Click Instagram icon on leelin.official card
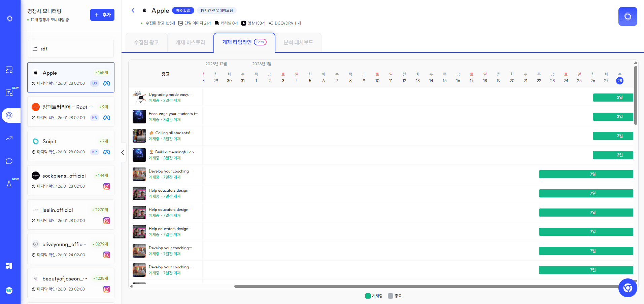Screen dimensions: 644x304 click(x=107, y=221)
